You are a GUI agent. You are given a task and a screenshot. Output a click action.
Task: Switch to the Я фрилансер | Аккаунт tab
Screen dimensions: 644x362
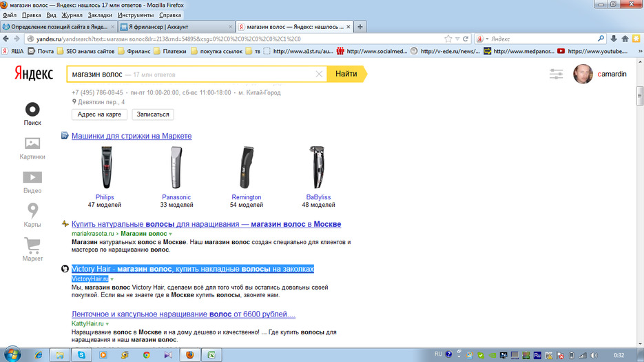coord(176,27)
